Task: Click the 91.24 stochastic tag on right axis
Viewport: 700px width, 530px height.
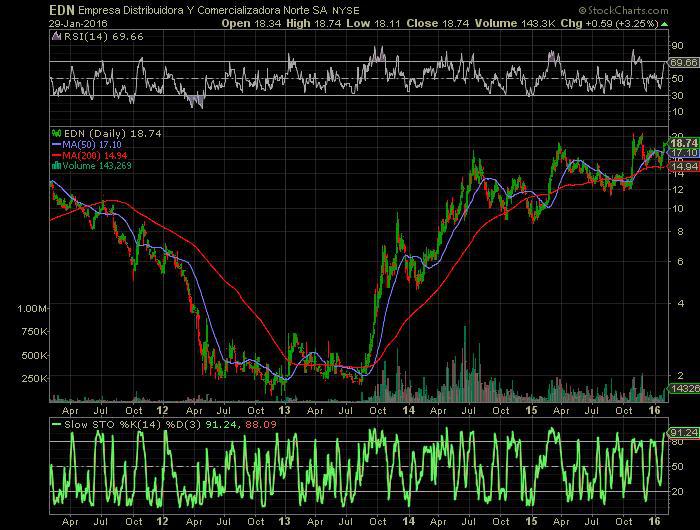Action: [x=683, y=432]
